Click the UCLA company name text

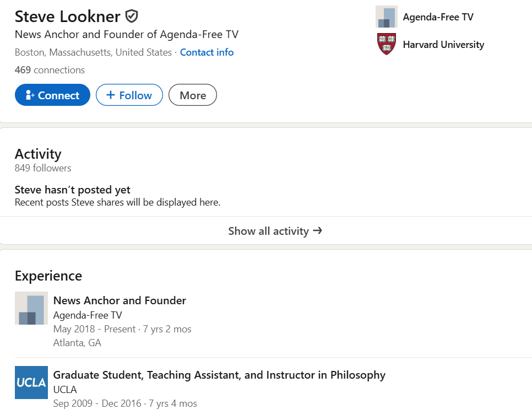(65, 390)
